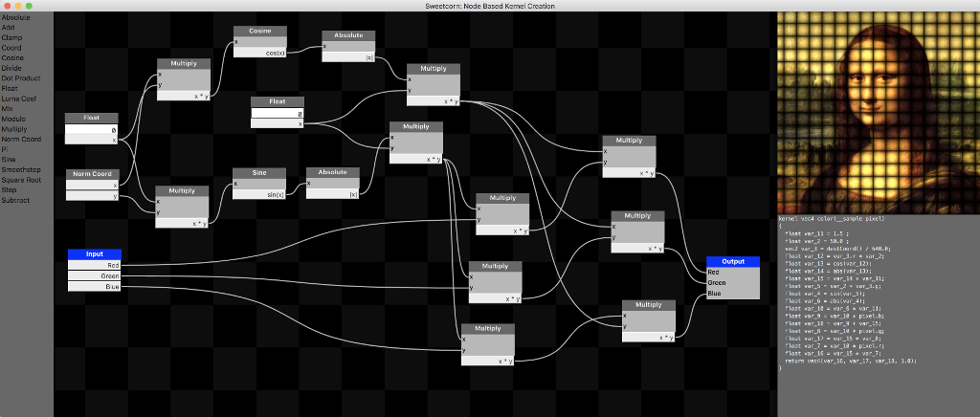Screen dimensions: 980x417
Task: Click the Norm Coord node header on canvas
Action: pos(92,174)
